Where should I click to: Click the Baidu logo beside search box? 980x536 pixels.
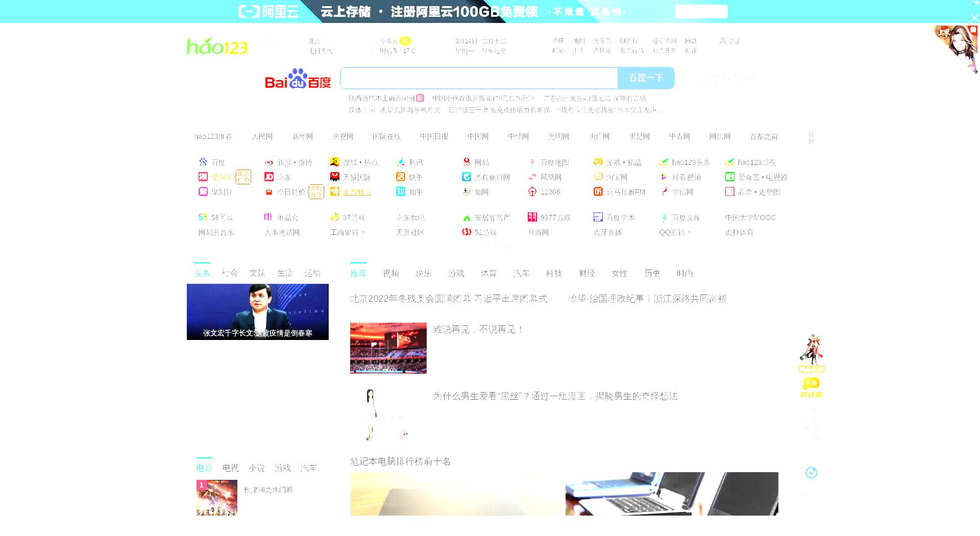point(298,79)
